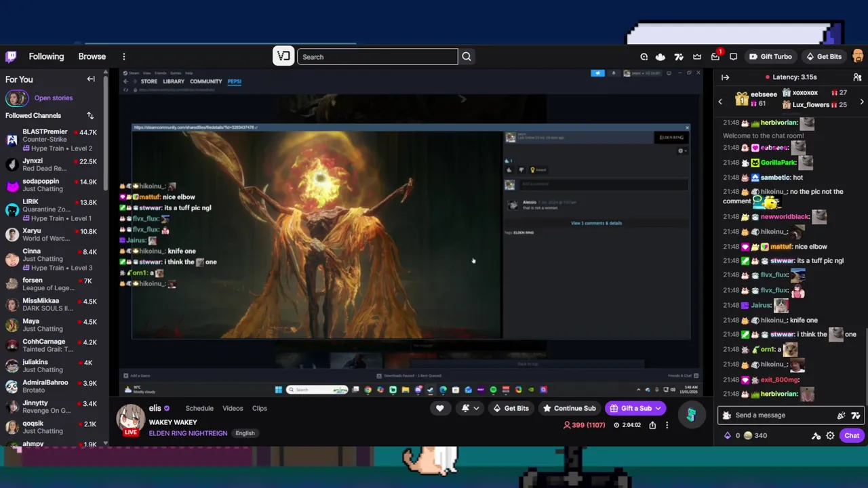
Task: Click the cloud extension icon in top bar
Action: (660, 57)
